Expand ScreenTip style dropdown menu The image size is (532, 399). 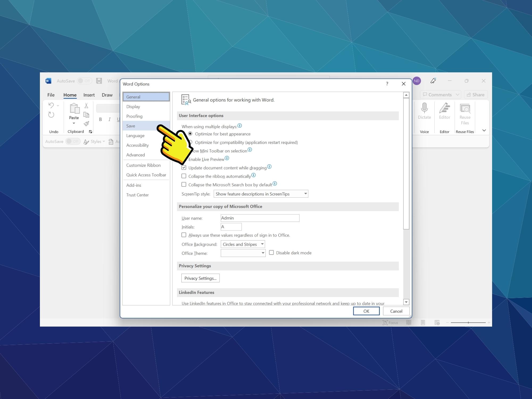pyautogui.click(x=305, y=194)
